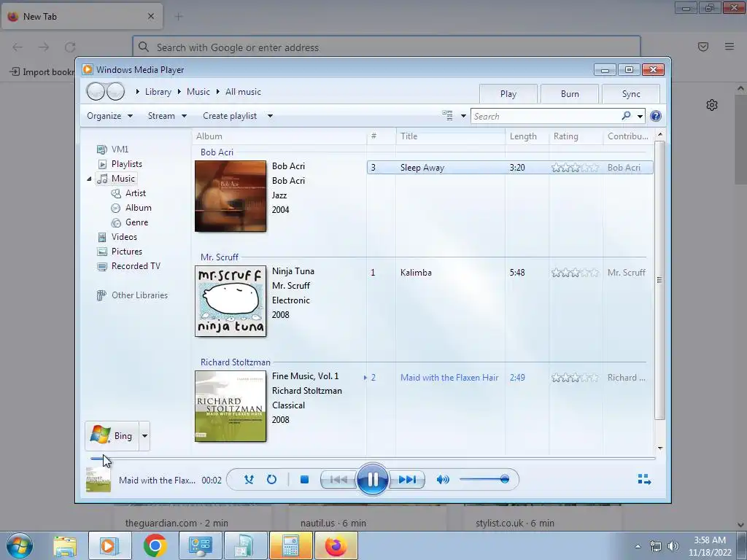
Task: Click Library in the breadcrumb
Action: [x=158, y=92]
